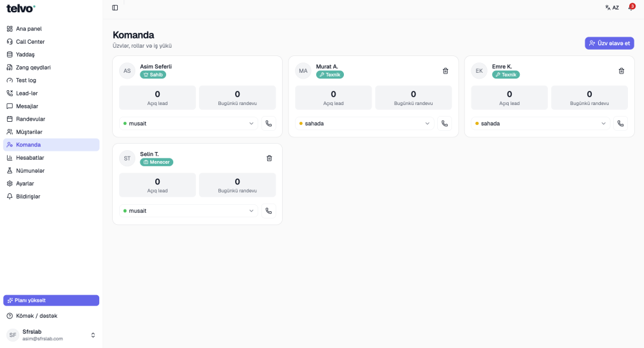This screenshot has width=644, height=348.
Task: Open Mesajlar page
Action: pyautogui.click(x=52, y=106)
